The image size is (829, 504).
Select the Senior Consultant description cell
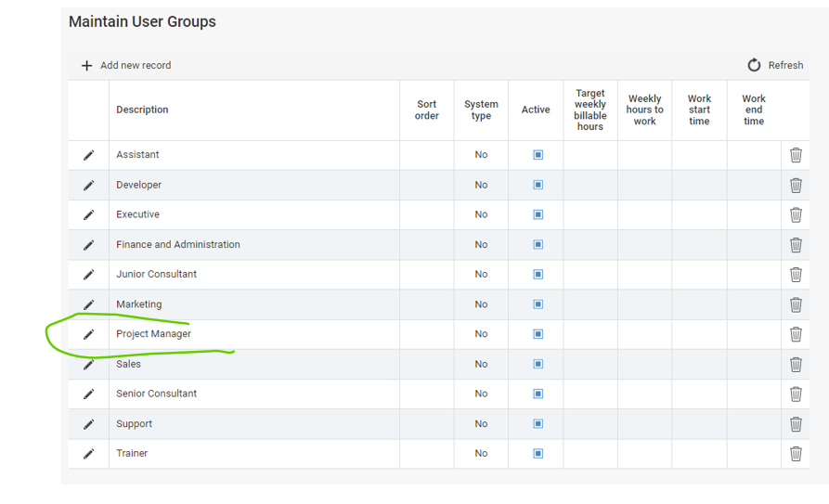tap(254, 394)
